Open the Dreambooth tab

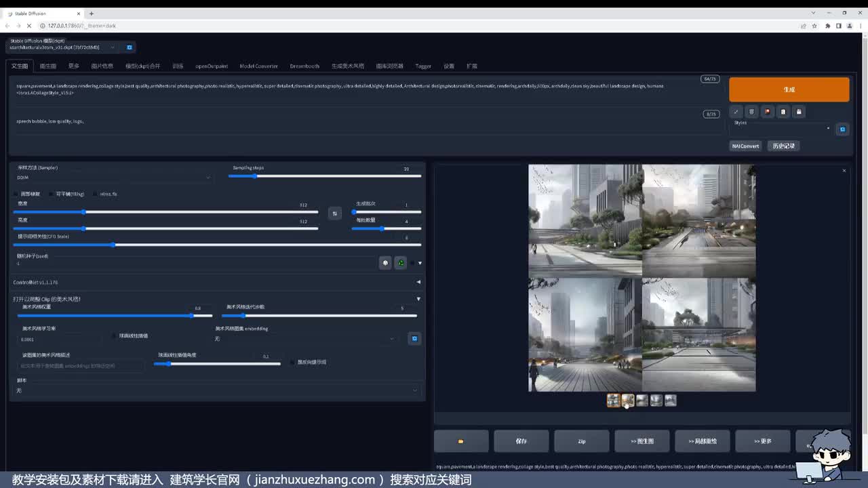click(x=304, y=66)
